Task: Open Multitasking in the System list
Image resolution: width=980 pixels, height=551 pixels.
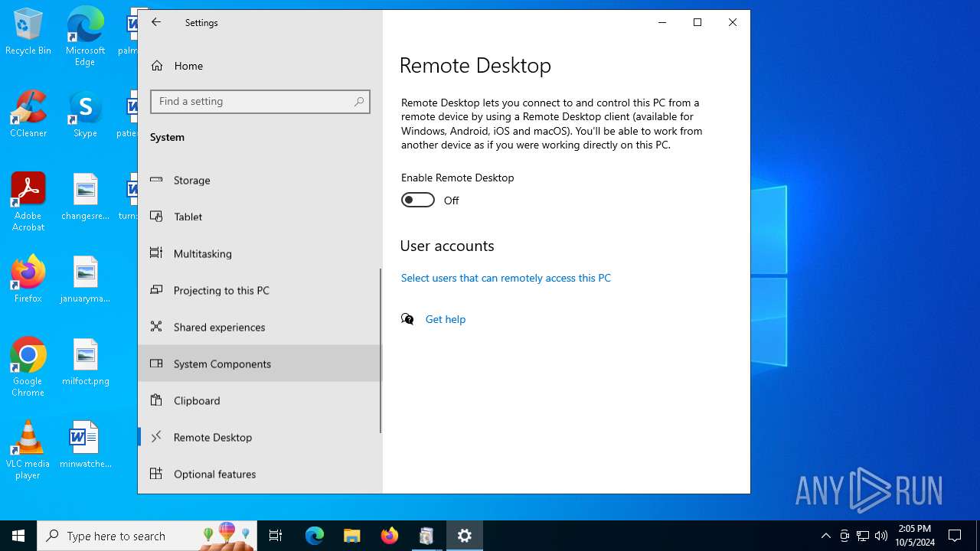Action: 260,253
